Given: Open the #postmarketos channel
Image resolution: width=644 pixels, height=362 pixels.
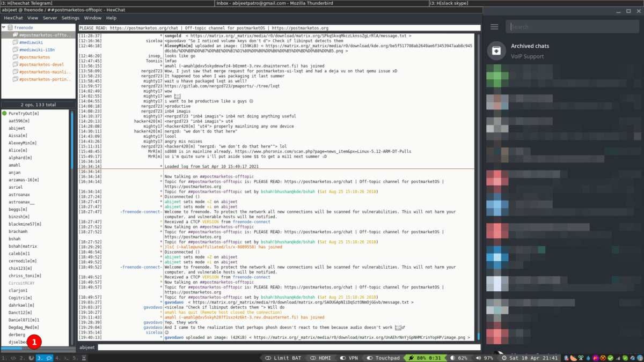Looking at the screenshot, I should (34, 57).
